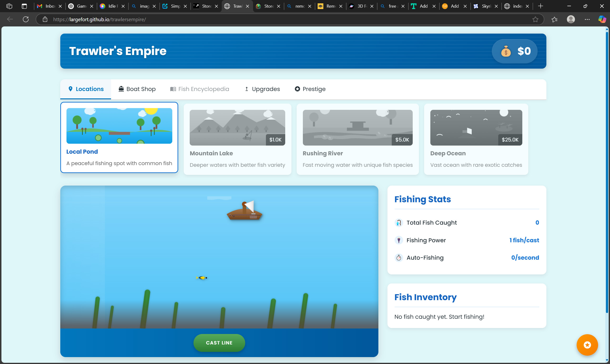Image resolution: width=610 pixels, height=364 pixels.
Task: Click the Copilot icon in browser toolbar
Action: (x=602, y=19)
